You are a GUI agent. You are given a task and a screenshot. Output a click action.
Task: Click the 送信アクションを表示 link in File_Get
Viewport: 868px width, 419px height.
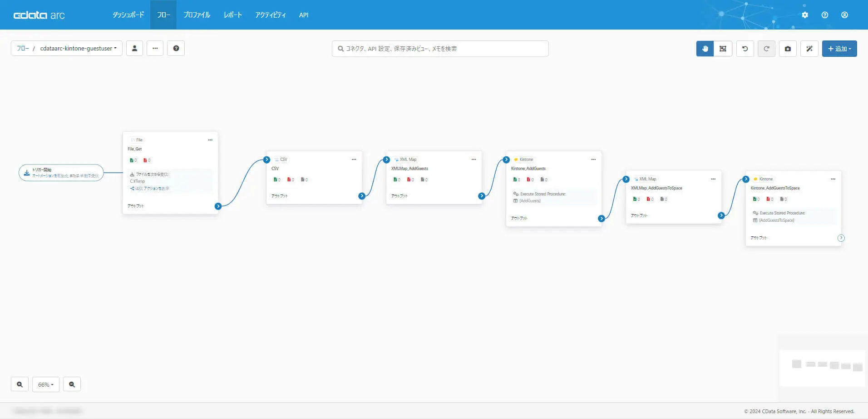click(x=150, y=189)
